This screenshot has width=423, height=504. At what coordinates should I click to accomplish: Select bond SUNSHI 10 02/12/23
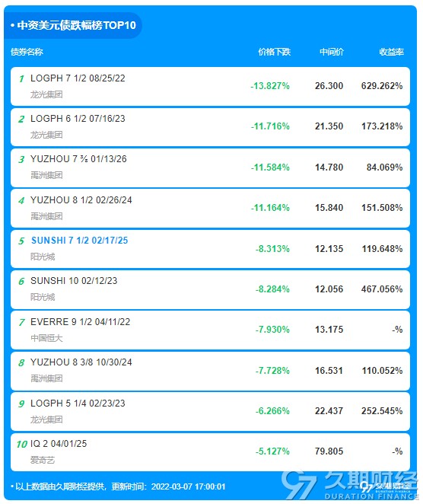[74, 281]
